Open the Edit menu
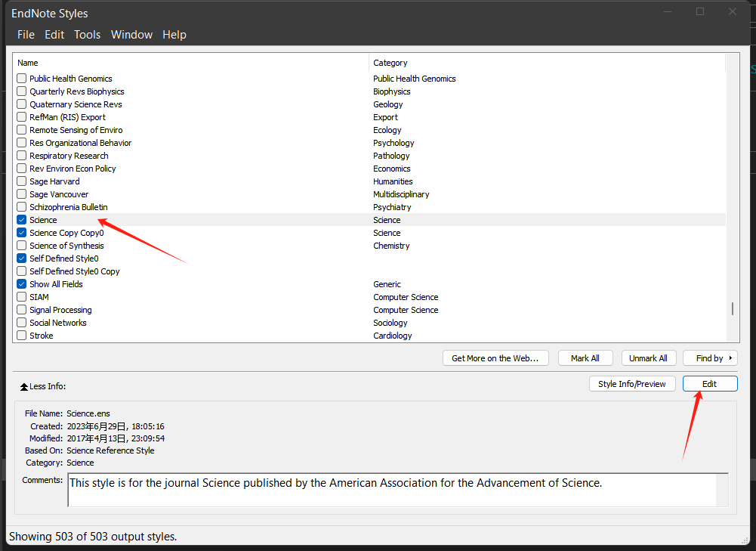The image size is (756, 551). (54, 35)
